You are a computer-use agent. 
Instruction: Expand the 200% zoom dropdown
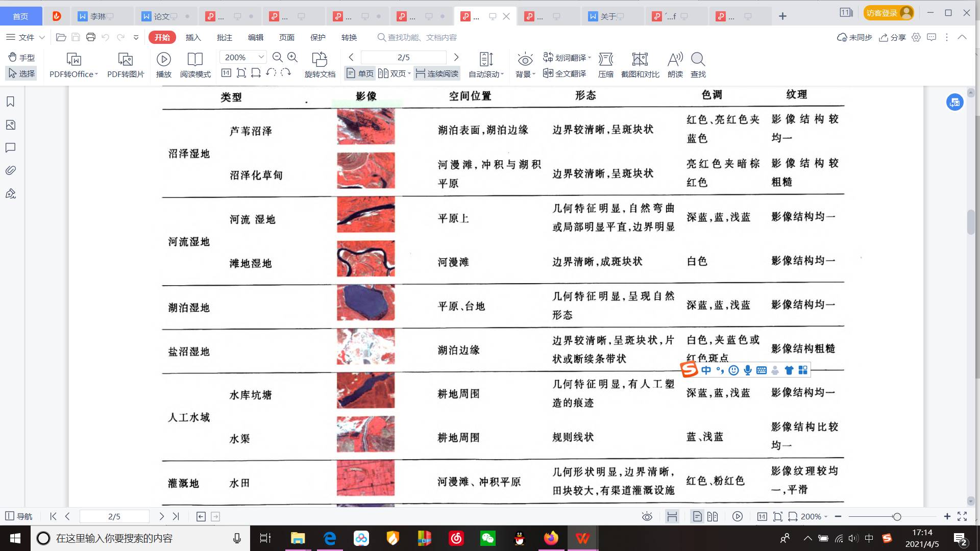pos(261,57)
